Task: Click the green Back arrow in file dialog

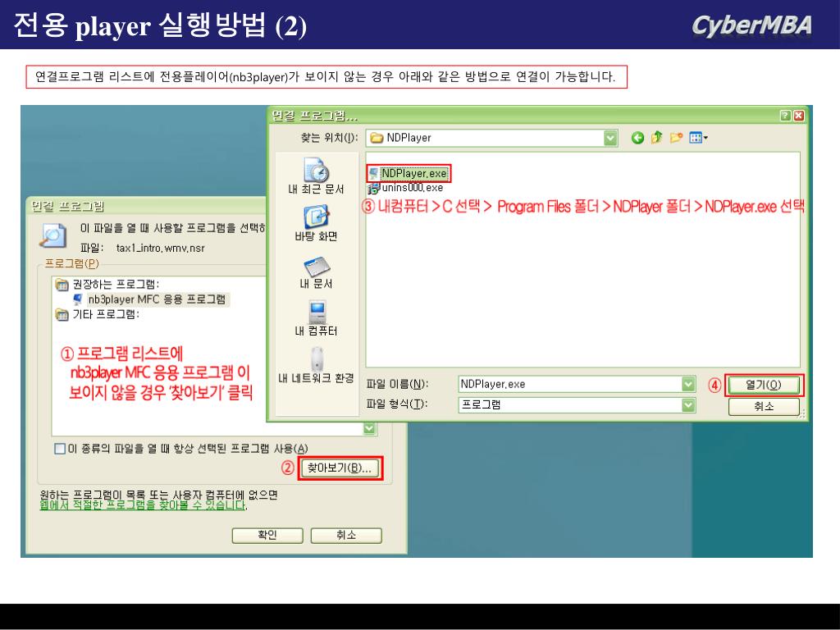Action: (637, 138)
